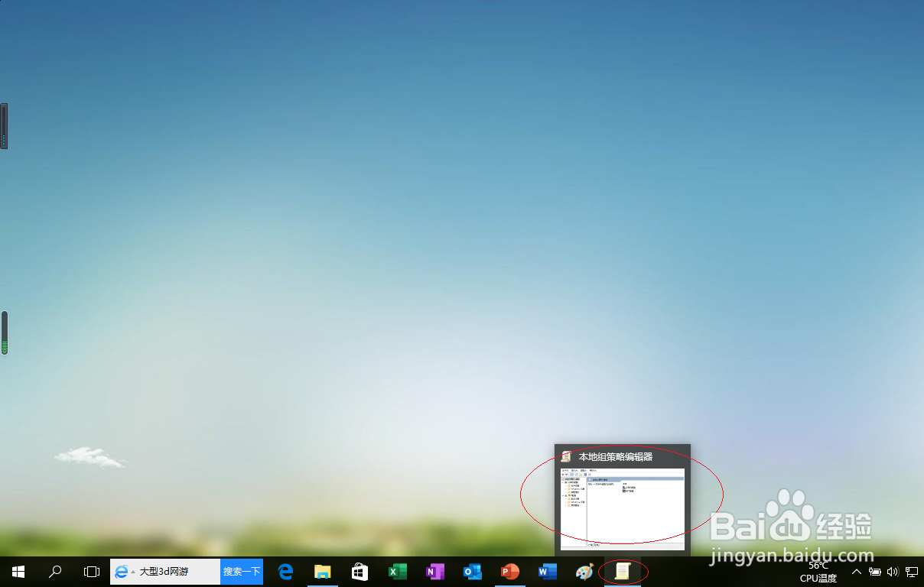Viewport: 924px width, 587px height.
Task: Open the Start menu
Action: [18, 571]
